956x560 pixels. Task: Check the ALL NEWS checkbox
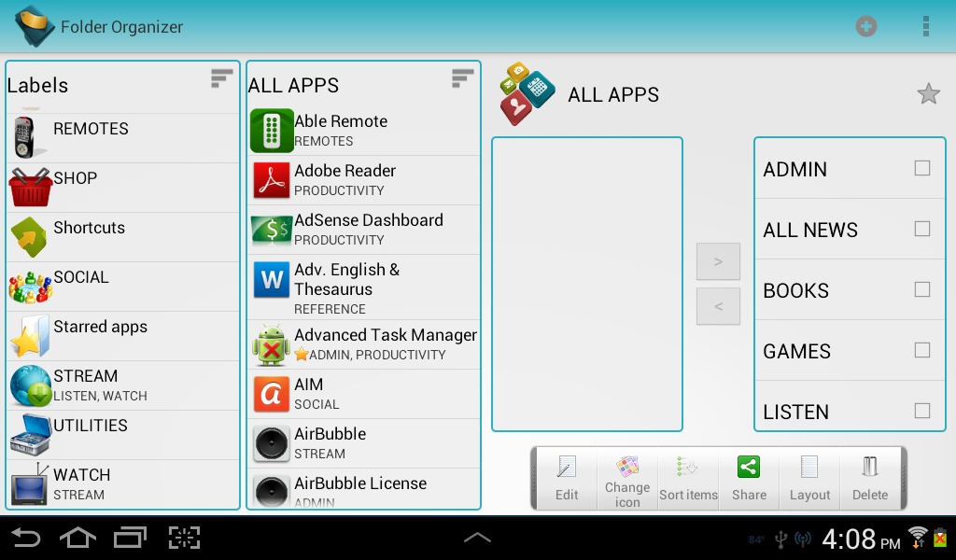(921, 229)
